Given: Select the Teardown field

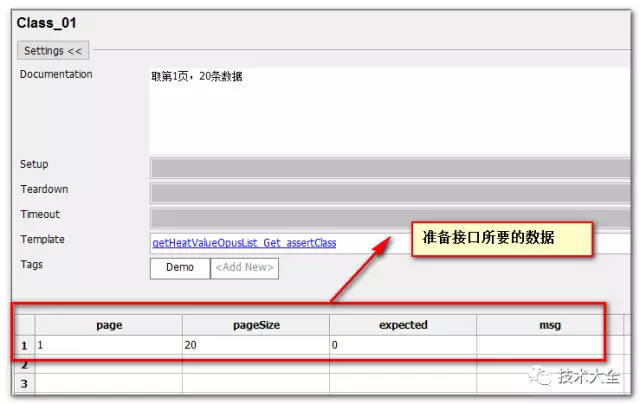Looking at the screenshot, I should pyautogui.click(x=390, y=193).
